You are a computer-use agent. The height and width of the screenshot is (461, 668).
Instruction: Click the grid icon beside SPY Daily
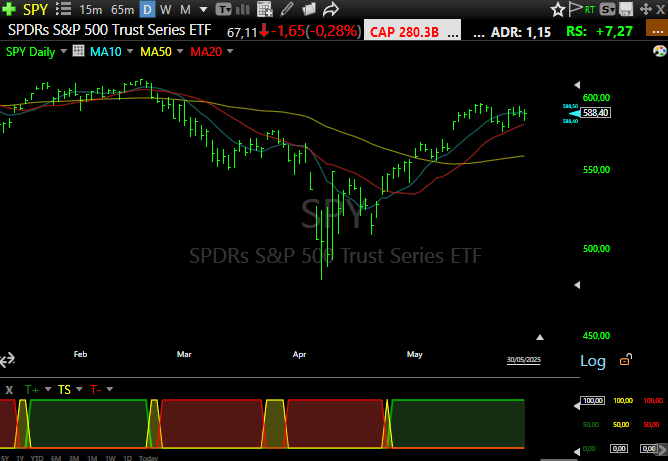(78, 51)
